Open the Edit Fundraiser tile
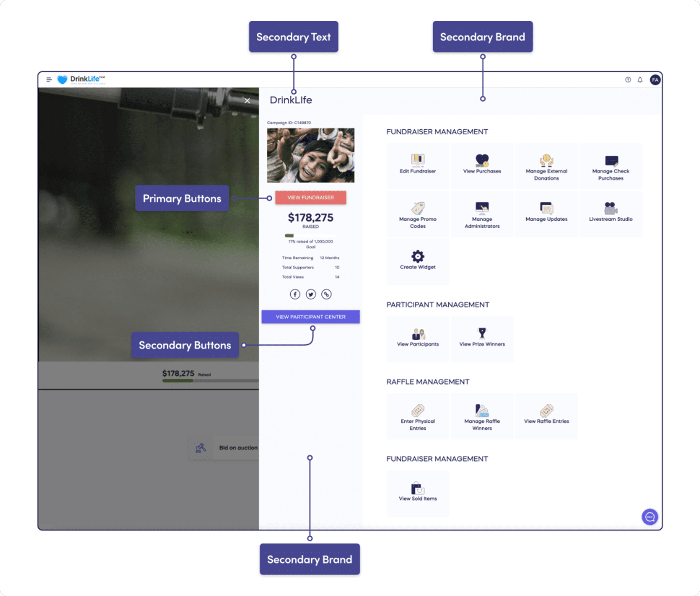The image size is (700, 596). pos(418,165)
